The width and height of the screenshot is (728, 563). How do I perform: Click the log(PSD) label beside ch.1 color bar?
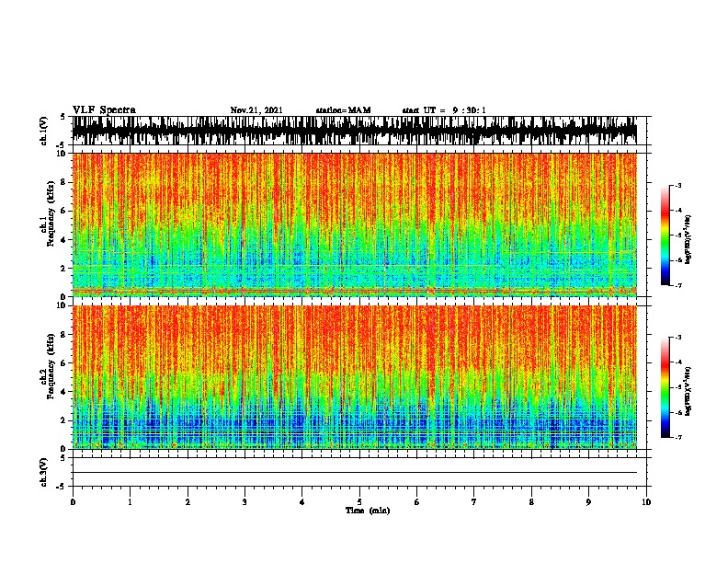click(x=688, y=239)
